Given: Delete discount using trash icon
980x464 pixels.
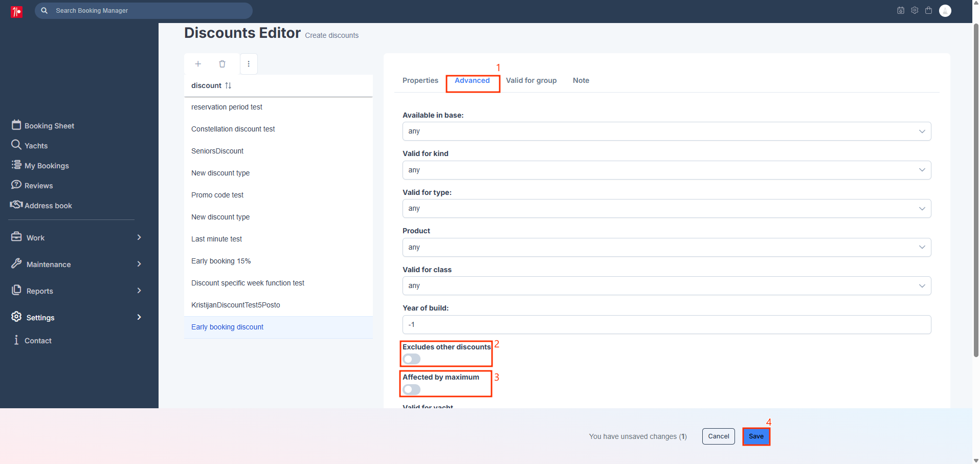Looking at the screenshot, I should 222,64.
